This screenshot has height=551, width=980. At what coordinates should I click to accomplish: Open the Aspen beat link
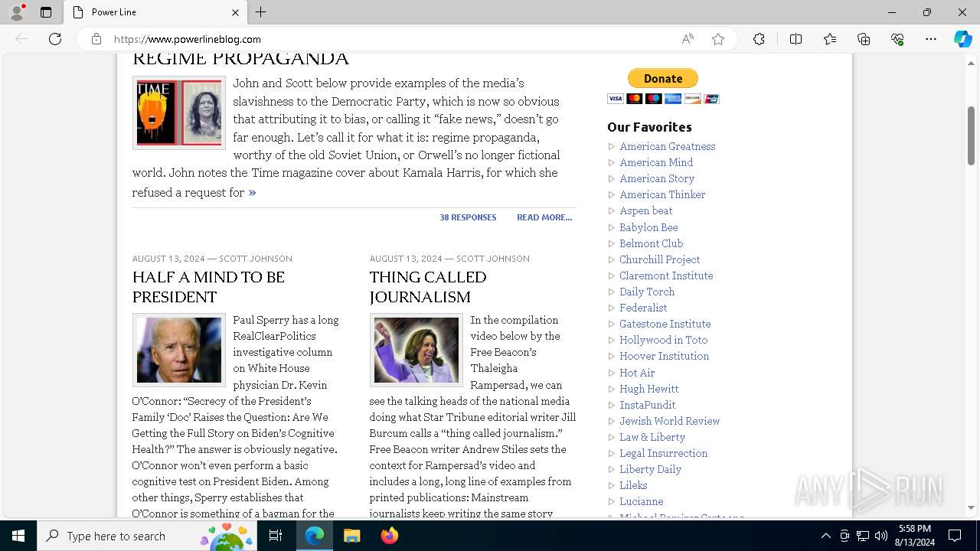click(646, 210)
